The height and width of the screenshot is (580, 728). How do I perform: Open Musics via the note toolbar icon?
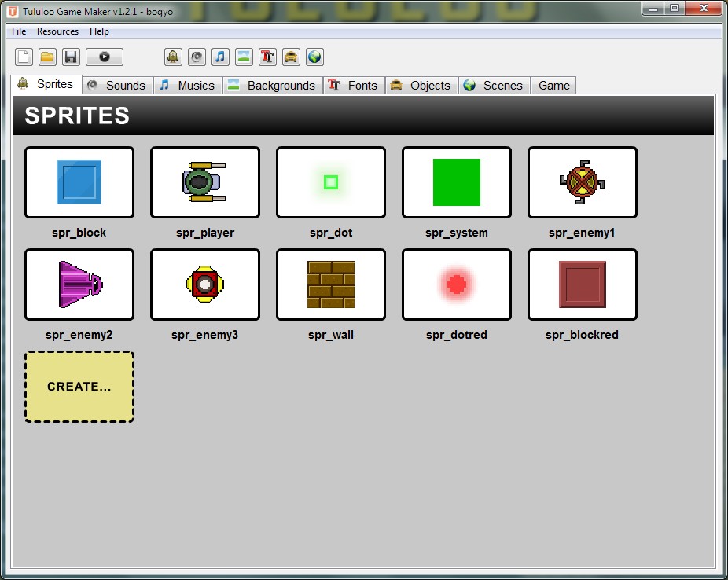219,56
